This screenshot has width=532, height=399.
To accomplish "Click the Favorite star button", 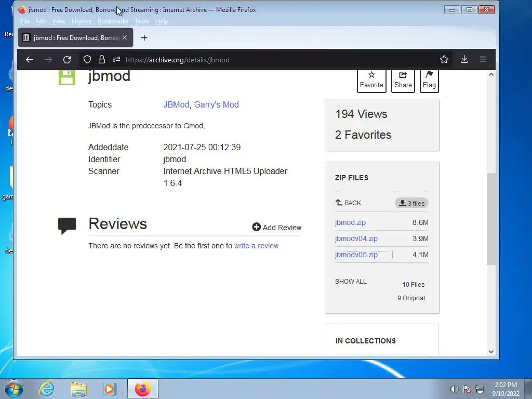I will [x=371, y=81].
